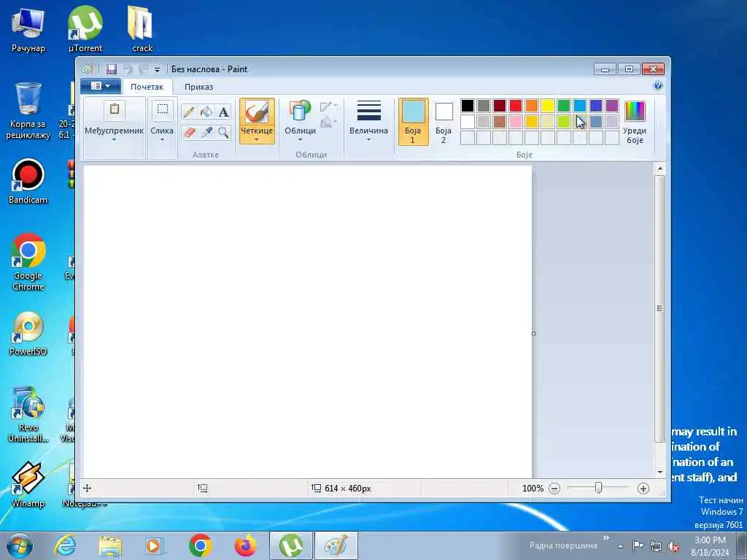Click the canvas right-edge resize handle
The image size is (747, 560).
[x=533, y=333]
